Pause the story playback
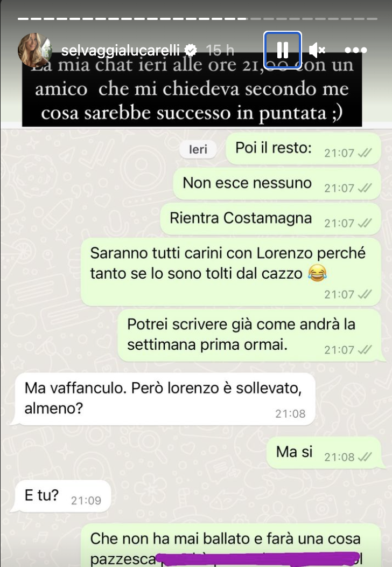The image size is (392, 567). pyautogui.click(x=283, y=50)
